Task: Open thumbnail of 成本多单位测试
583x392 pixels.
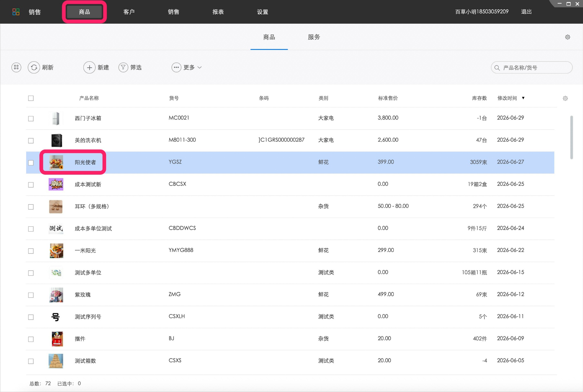Action: (x=56, y=228)
